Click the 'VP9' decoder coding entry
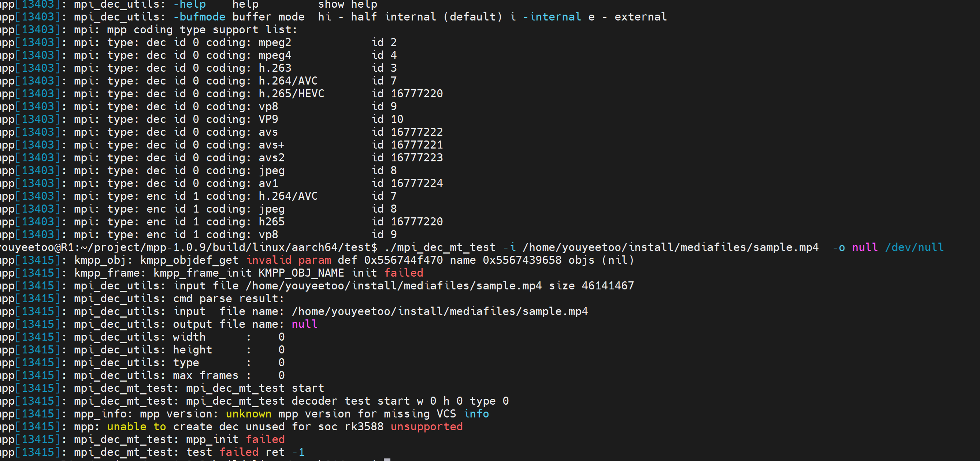 pos(268,119)
